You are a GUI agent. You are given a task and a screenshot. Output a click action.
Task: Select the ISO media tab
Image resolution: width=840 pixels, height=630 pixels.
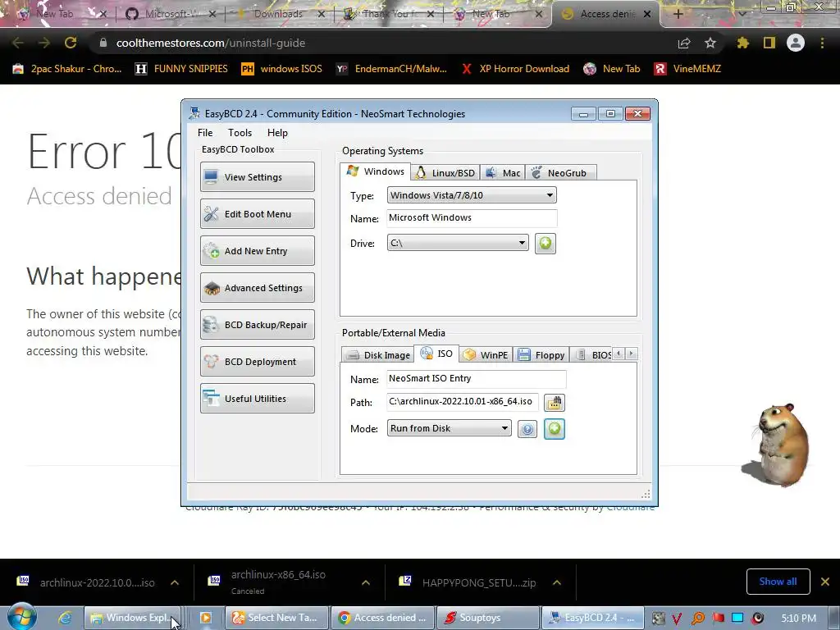[x=436, y=354]
